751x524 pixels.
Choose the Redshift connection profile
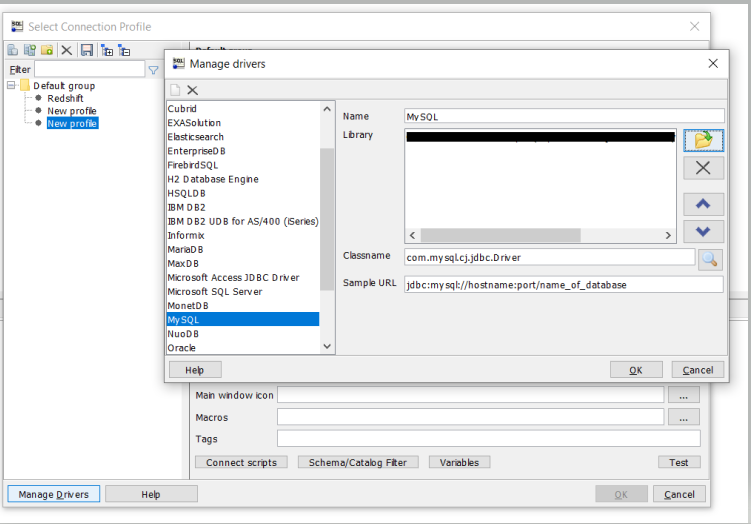pyautogui.click(x=66, y=98)
